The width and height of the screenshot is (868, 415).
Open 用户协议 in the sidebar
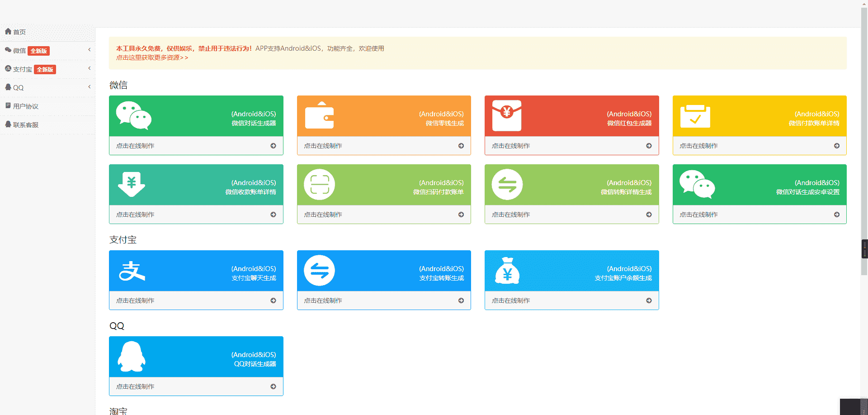click(x=25, y=106)
